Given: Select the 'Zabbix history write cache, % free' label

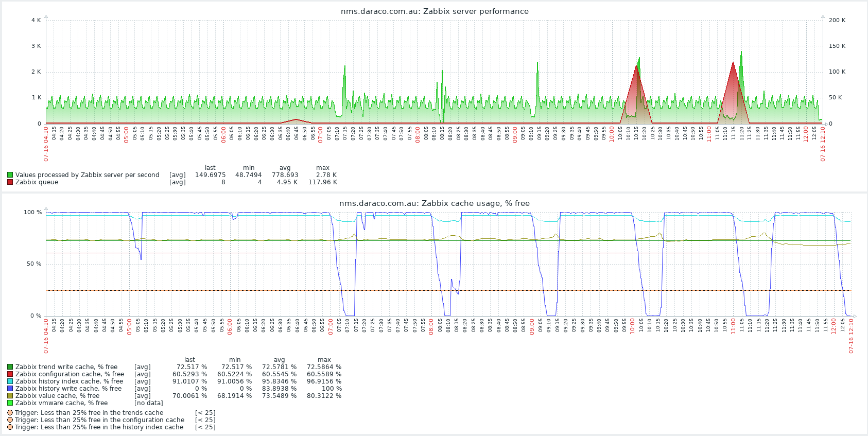Looking at the screenshot, I should (68, 389).
